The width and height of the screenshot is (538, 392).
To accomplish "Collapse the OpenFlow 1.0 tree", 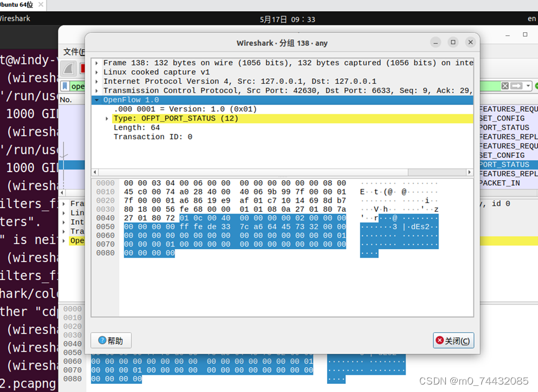I will (98, 99).
